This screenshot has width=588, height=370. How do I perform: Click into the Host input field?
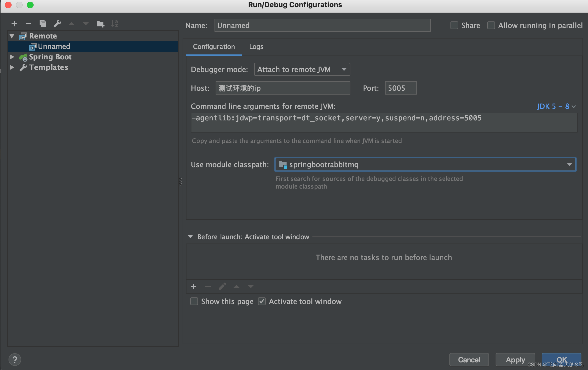coord(282,88)
